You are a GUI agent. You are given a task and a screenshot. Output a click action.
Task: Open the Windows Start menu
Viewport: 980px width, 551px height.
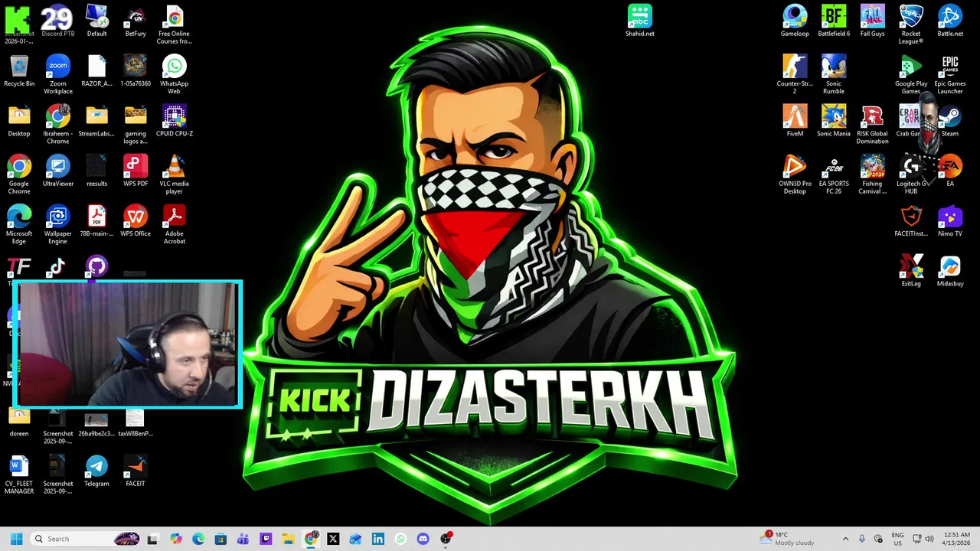tap(16, 539)
